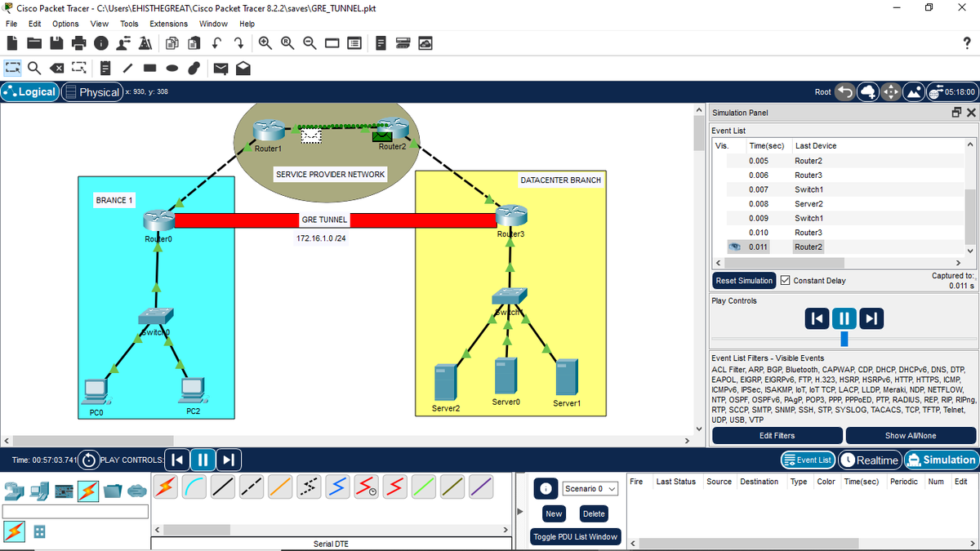Add a Simple PDU with the closed envelope
The width and height of the screenshot is (980, 551).
(220, 68)
